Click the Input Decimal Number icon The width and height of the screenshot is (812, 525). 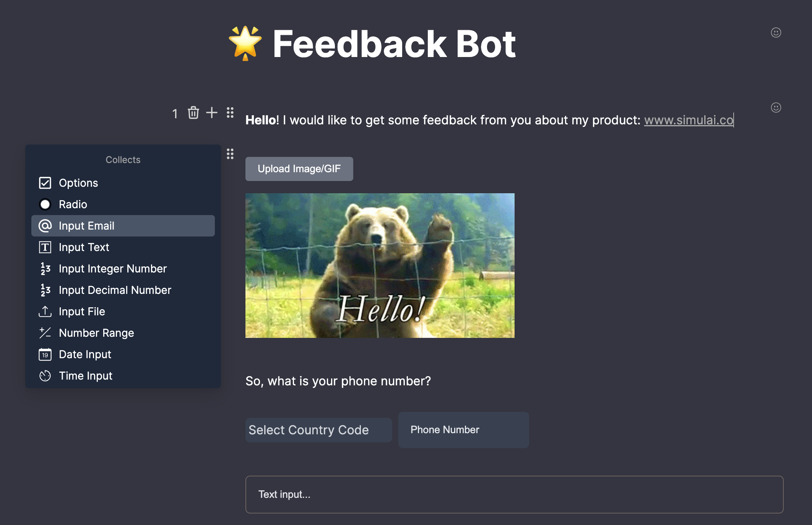tap(45, 290)
